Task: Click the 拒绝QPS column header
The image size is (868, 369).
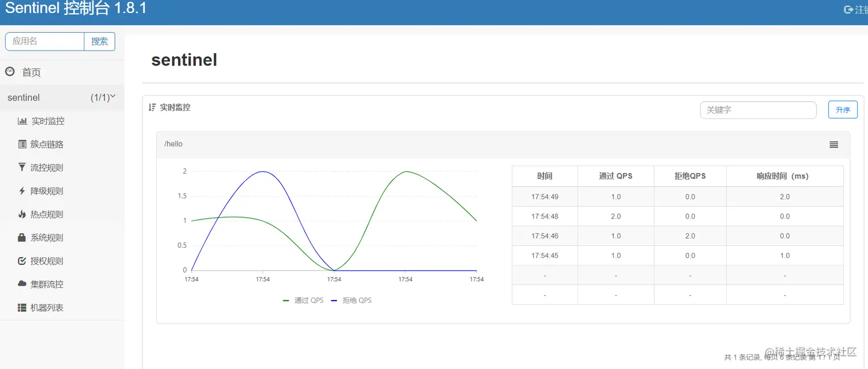Action: tap(690, 176)
